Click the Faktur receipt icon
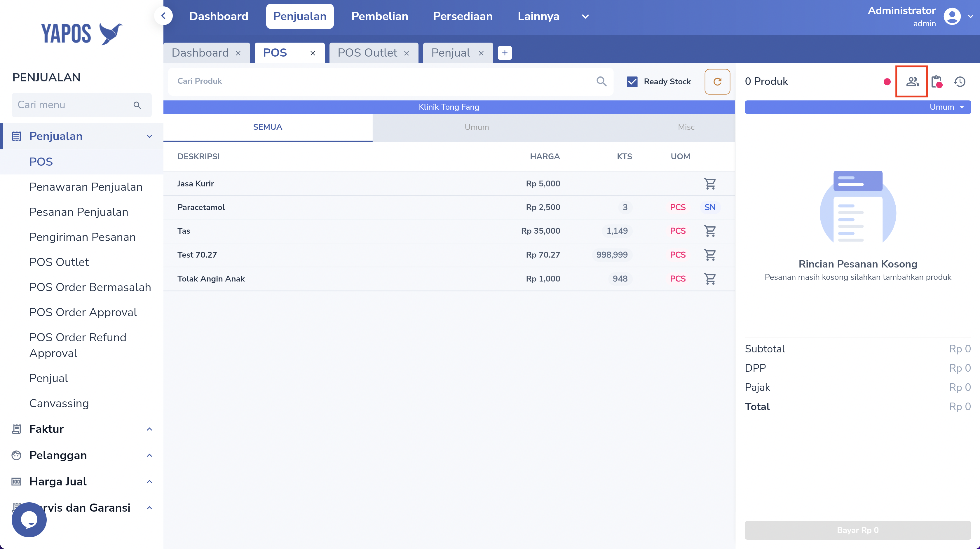 (x=16, y=429)
